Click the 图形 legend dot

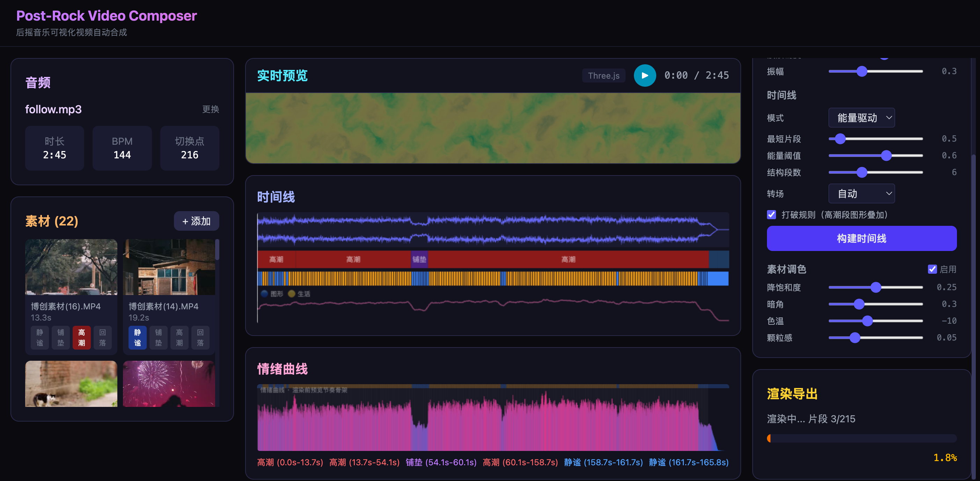click(264, 294)
